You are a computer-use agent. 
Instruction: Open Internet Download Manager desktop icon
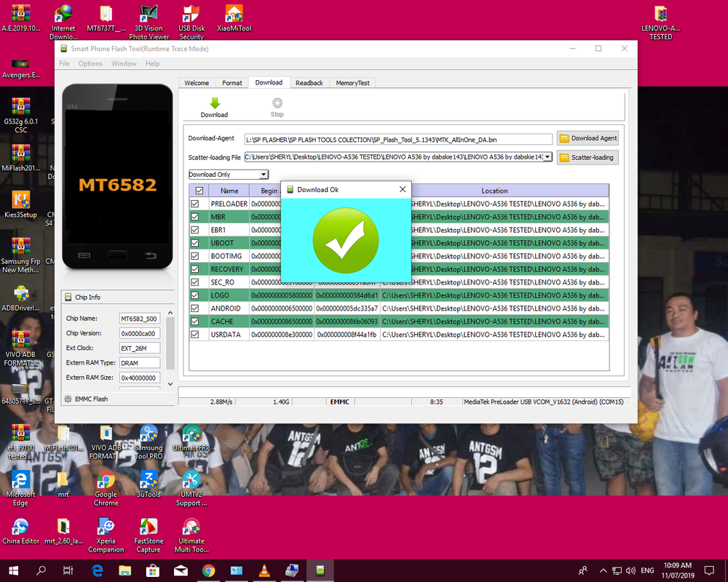tap(63, 23)
